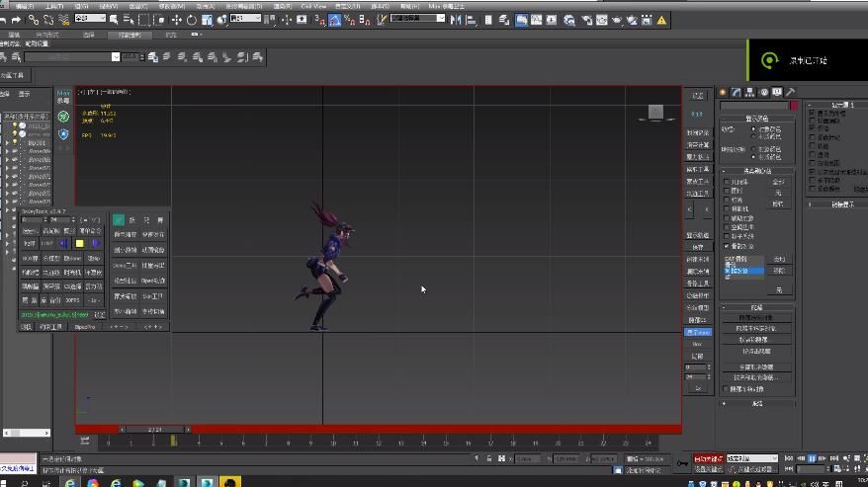Activate the Select and Move tool
The width and height of the screenshot is (868, 487).
177,20
